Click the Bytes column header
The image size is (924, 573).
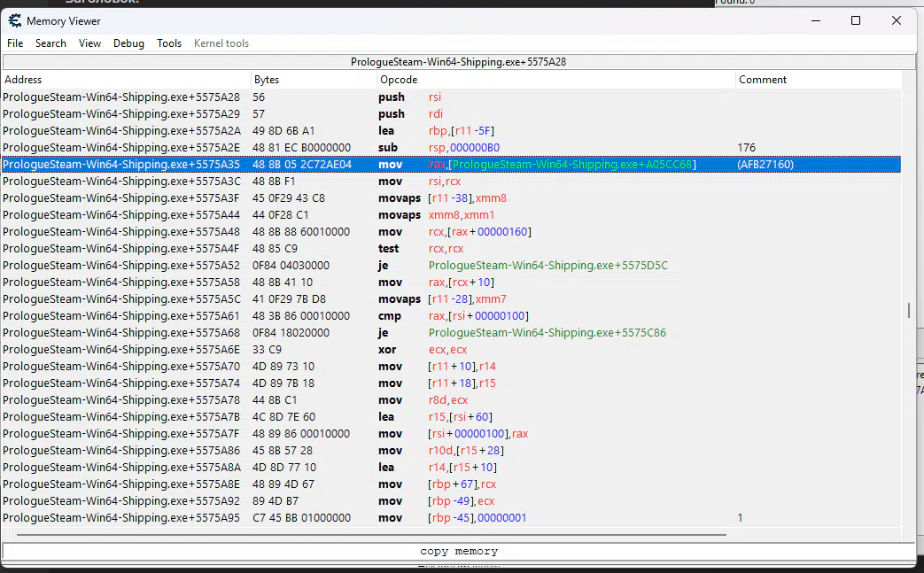(x=314, y=80)
